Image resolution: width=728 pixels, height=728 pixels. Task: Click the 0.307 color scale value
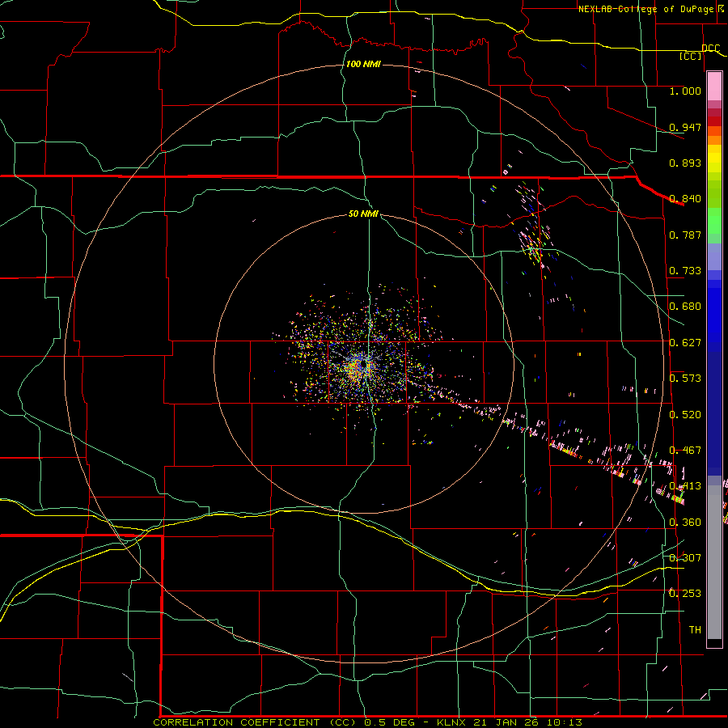tap(685, 557)
